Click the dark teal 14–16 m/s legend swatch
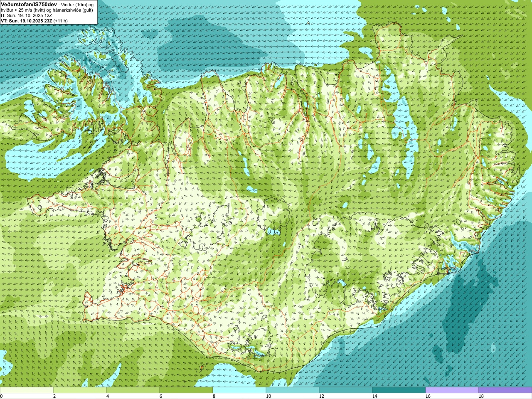Viewport: 532px width, 399px height. (x=399, y=390)
